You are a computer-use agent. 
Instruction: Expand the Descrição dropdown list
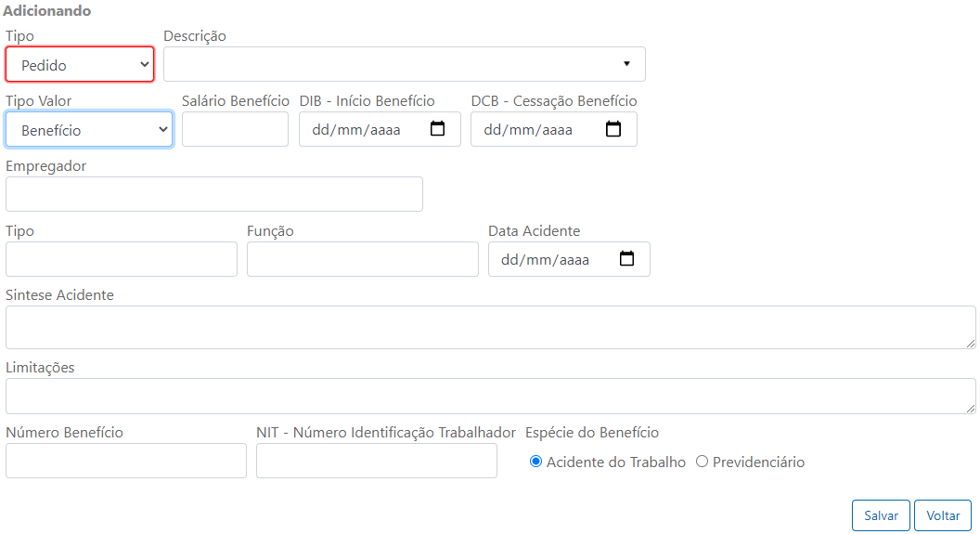tap(405, 64)
